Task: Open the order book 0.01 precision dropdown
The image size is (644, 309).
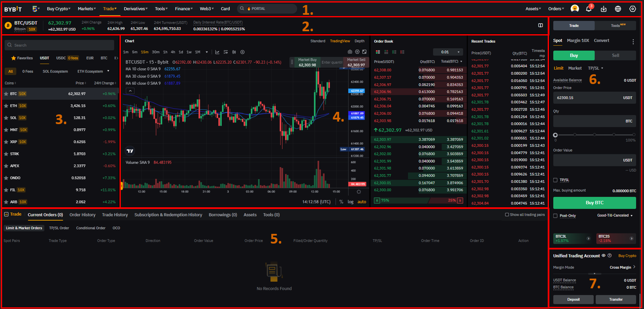Action: click(x=448, y=52)
